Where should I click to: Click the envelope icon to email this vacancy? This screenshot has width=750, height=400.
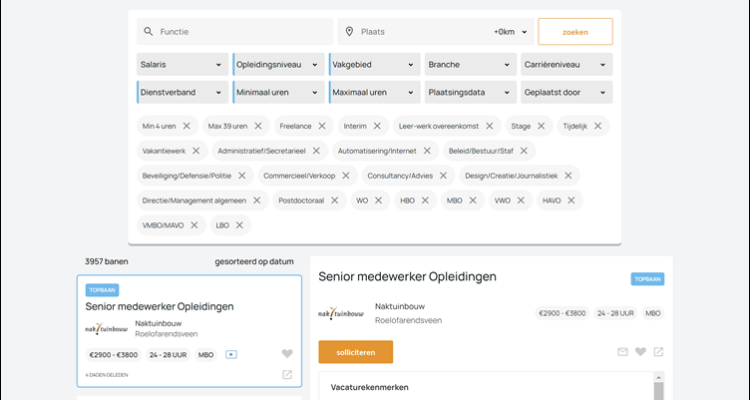623,352
